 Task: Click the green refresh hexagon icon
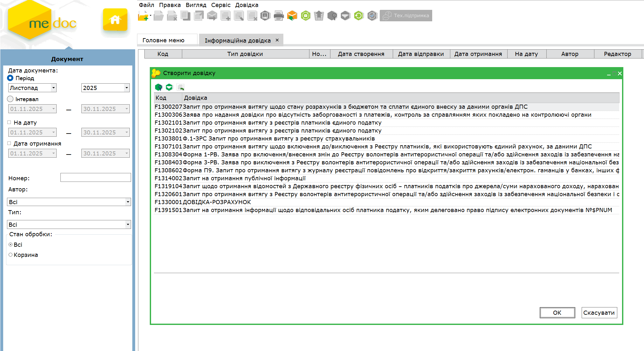tap(359, 16)
